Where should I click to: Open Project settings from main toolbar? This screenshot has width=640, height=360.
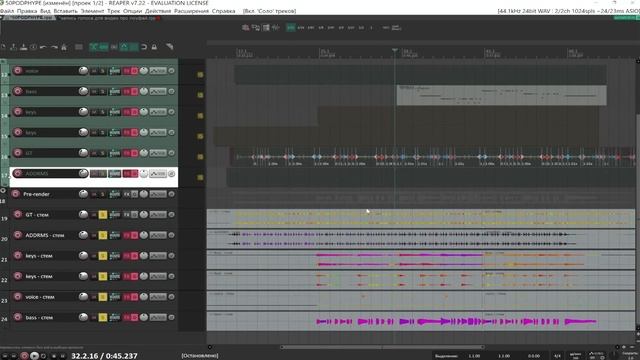pyautogui.click(x=33, y=47)
